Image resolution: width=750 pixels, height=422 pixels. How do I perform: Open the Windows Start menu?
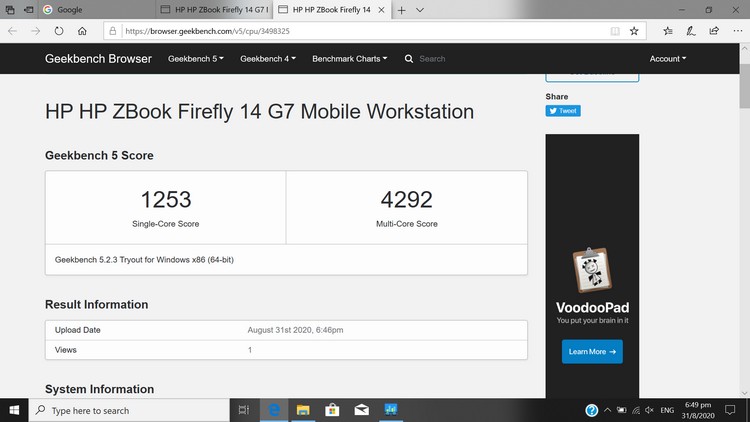pyautogui.click(x=14, y=410)
